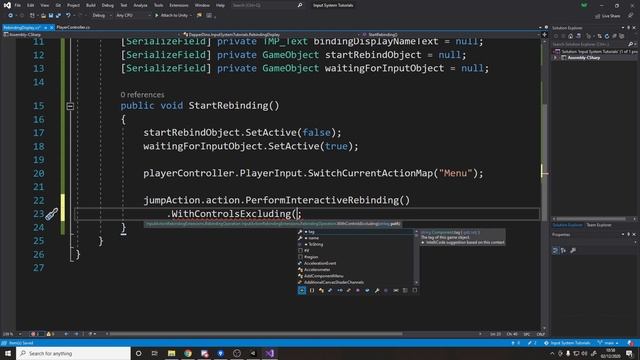Open the Git menu

58,5
